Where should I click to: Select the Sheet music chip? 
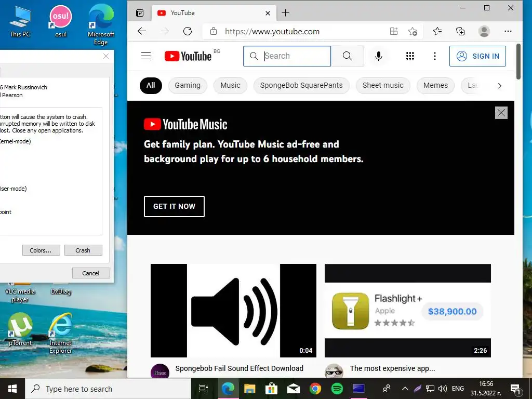383,86
